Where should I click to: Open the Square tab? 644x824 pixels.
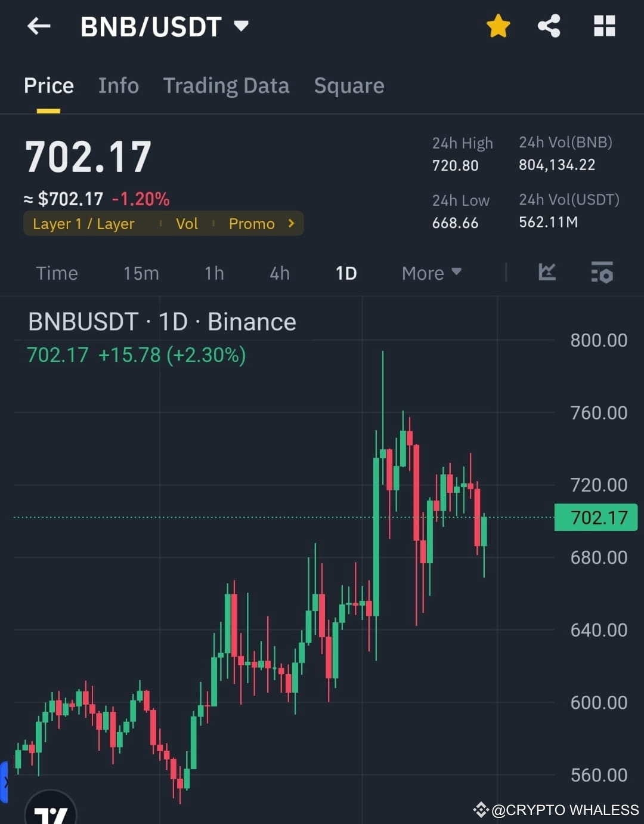point(349,86)
